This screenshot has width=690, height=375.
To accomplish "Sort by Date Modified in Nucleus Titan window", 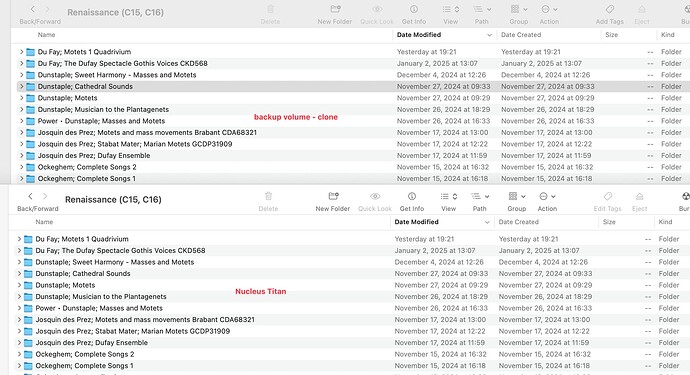I will [417, 222].
